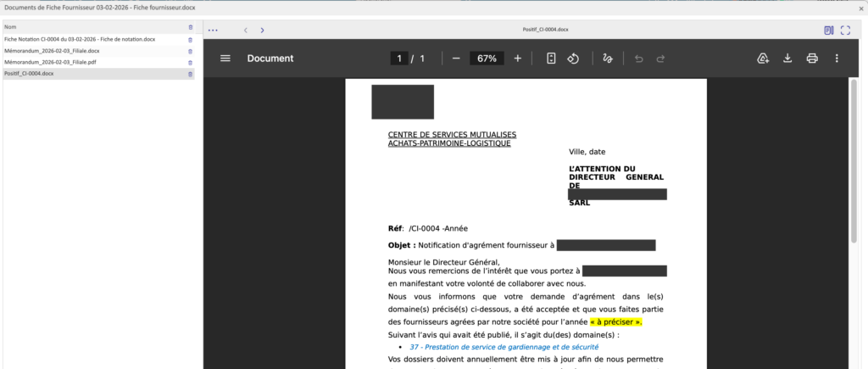Activate the draw annotation tool
868x369 pixels.
pyautogui.click(x=606, y=59)
